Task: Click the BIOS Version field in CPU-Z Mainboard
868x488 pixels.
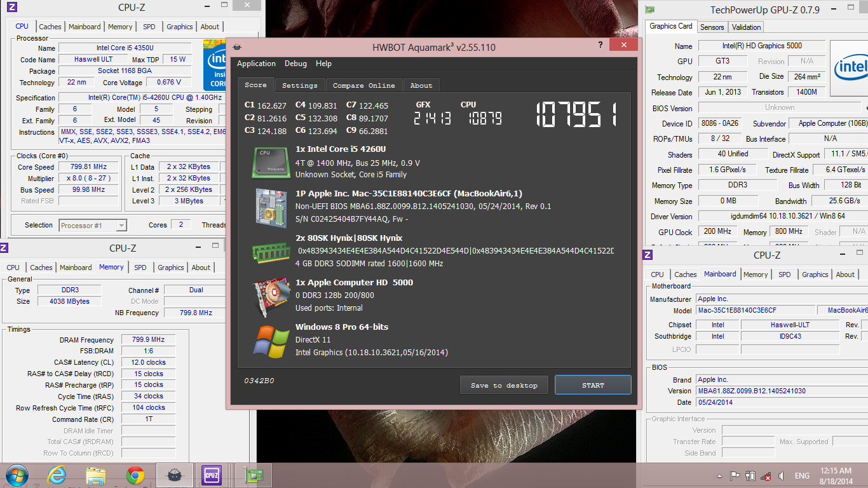Action: coord(782,391)
